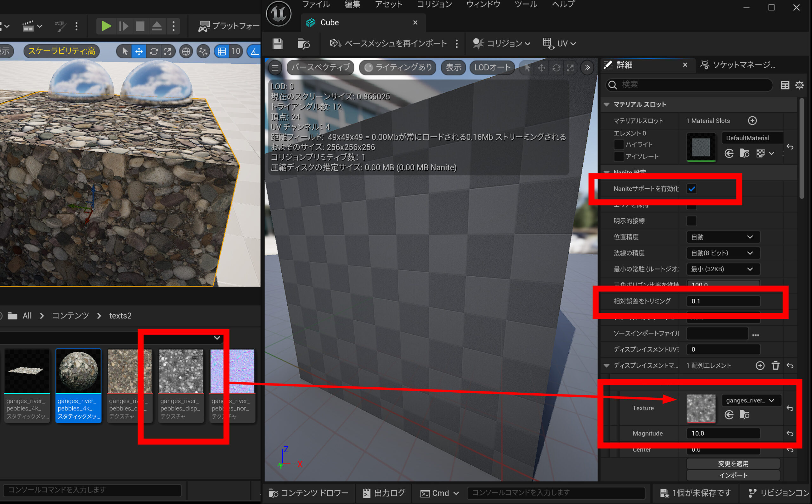812x504 pixels.
Task: Open details panel settings gear icon
Action: click(799, 85)
